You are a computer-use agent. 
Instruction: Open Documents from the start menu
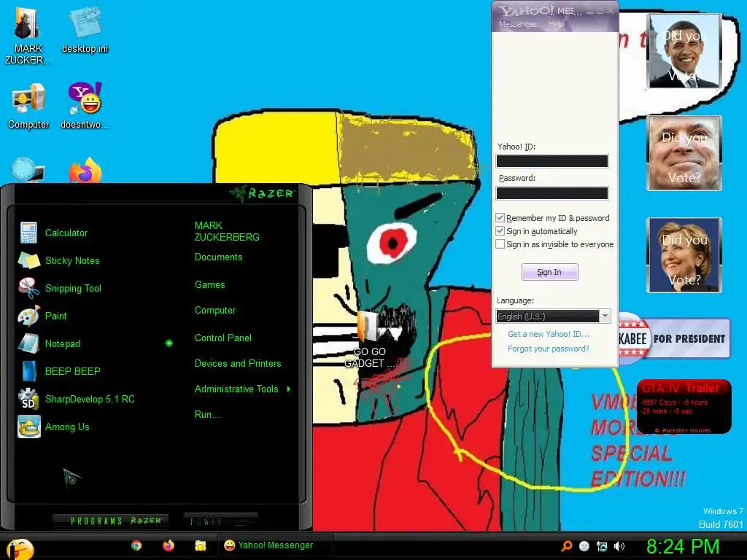click(x=218, y=257)
